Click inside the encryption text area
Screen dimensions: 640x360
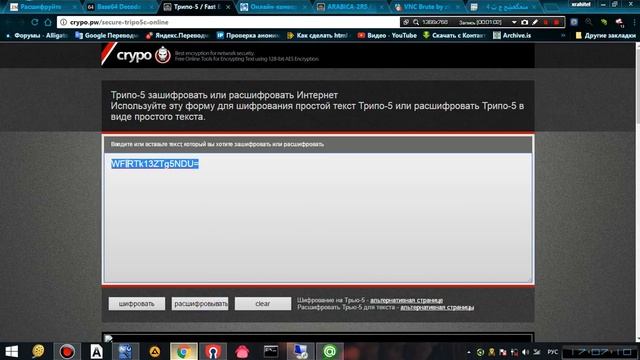click(x=318, y=218)
